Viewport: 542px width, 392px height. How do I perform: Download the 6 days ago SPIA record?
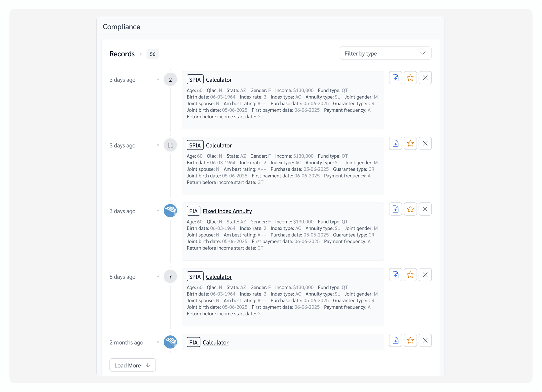[395, 275]
